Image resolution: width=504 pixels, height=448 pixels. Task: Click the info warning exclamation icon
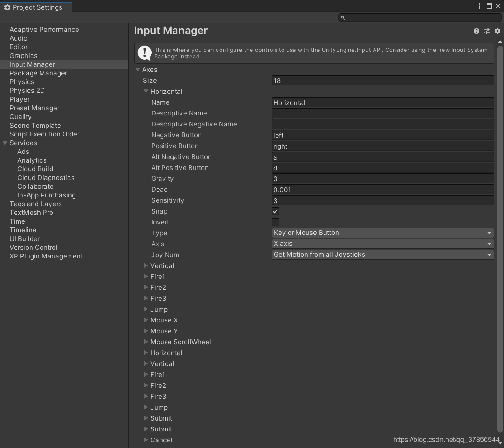pos(144,53)
